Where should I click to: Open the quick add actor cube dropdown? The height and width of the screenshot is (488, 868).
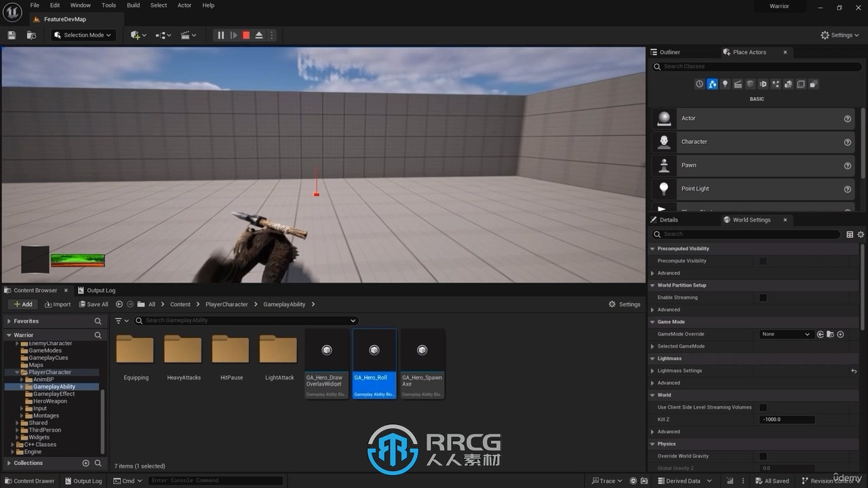pyautogui.click(x=138, y=35)
